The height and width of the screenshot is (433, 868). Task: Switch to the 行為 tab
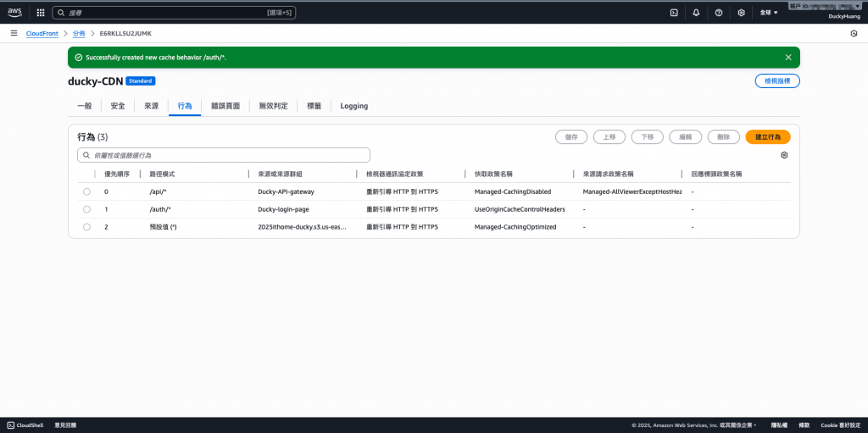coord(185,106)
